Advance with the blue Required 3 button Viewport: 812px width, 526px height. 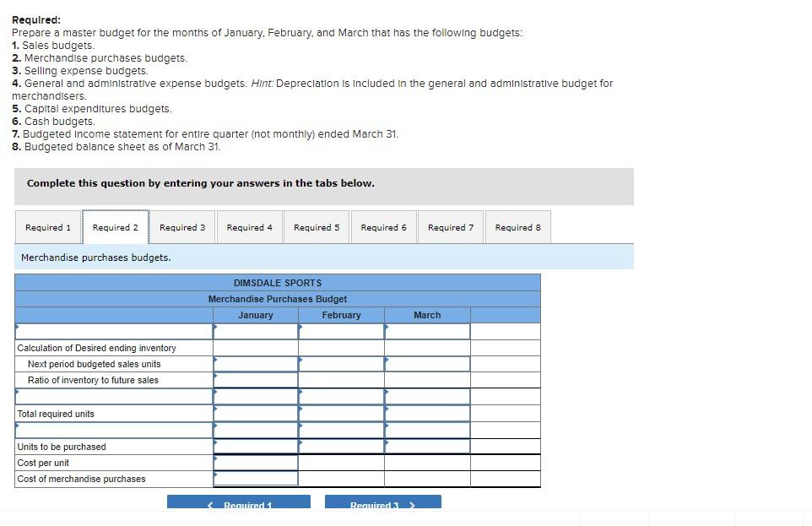pyautogui.click(x=383, y=502)
